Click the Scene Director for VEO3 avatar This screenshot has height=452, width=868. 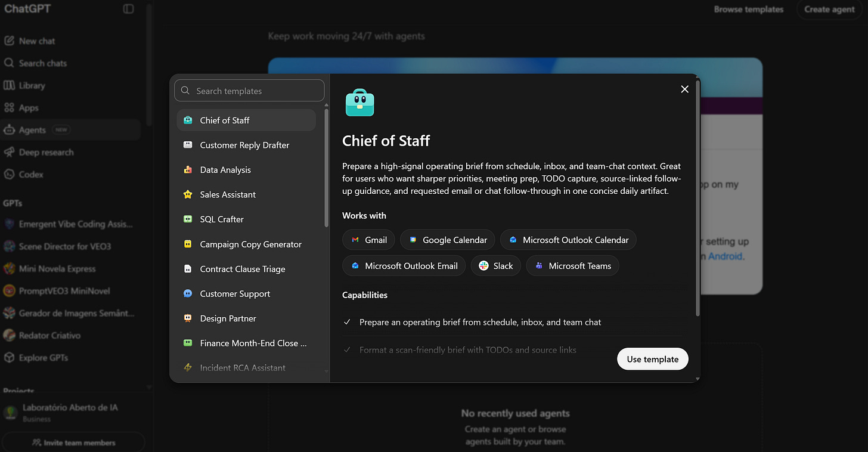point(9,246)
